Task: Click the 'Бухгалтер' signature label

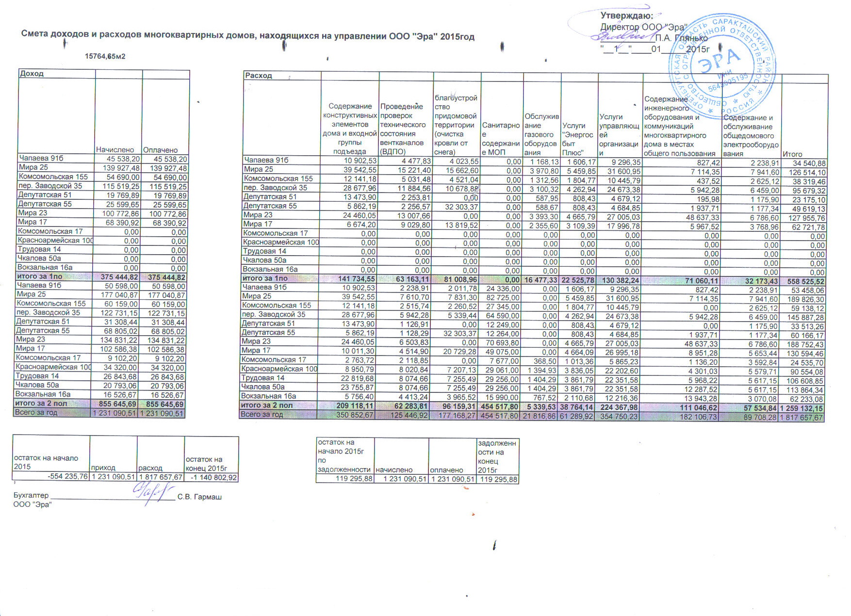Action: [31, 495]
